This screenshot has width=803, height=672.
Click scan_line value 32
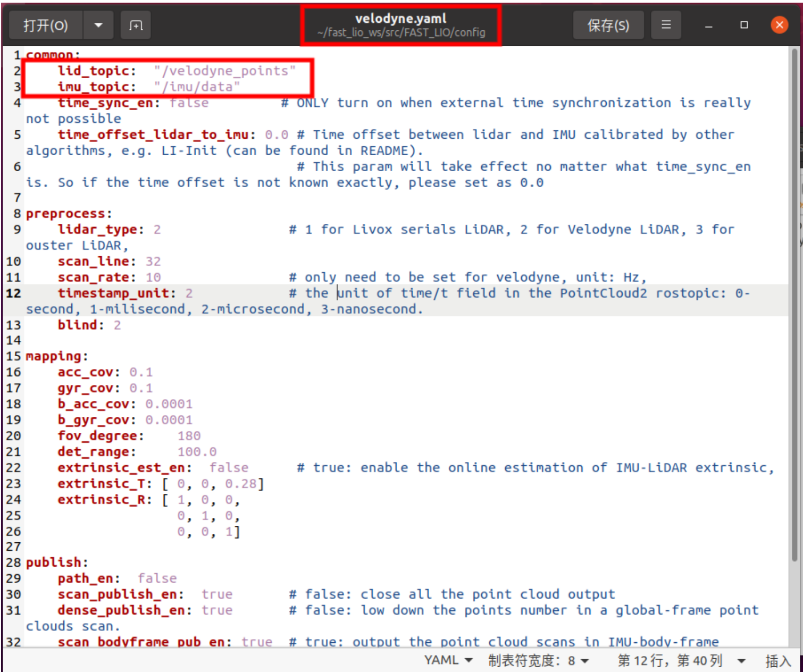click(x=153, y=262)
